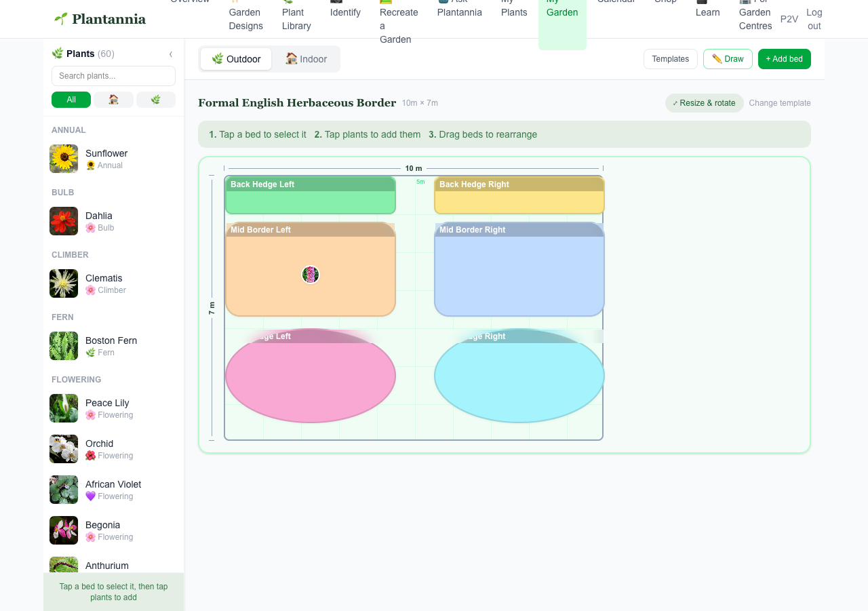Collapse the Plants sidebar panel
The height and width of the screenshot is (611, 868).
coord(171,54)
